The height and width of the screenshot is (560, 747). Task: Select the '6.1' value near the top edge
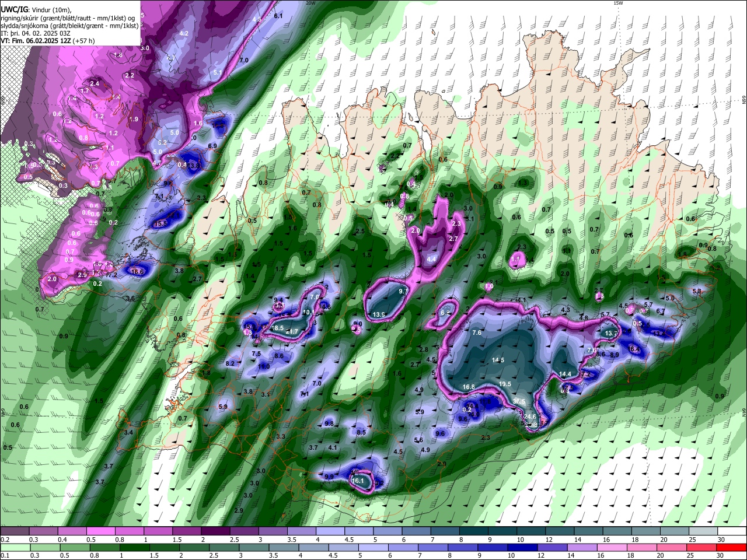tap(278, 16)
